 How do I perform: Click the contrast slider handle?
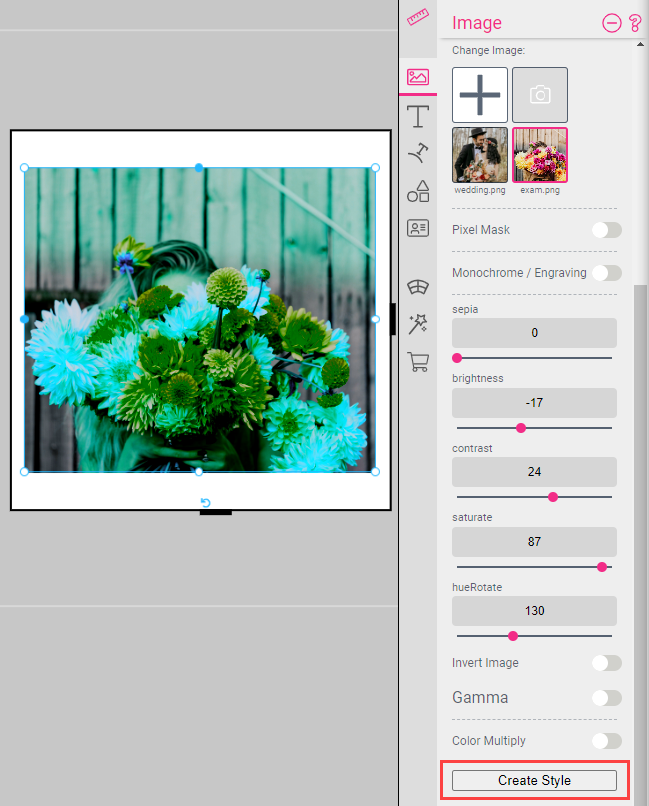click(553, 497)
